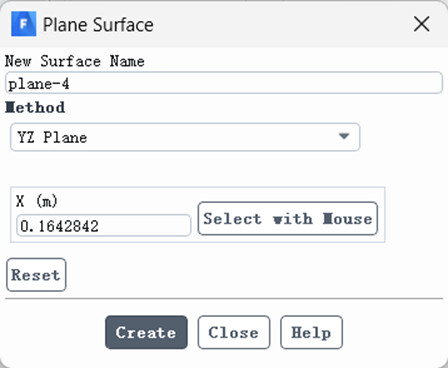Click into the New Surface Name field
The height and width of the screenshot is (368, 448).
224,83
